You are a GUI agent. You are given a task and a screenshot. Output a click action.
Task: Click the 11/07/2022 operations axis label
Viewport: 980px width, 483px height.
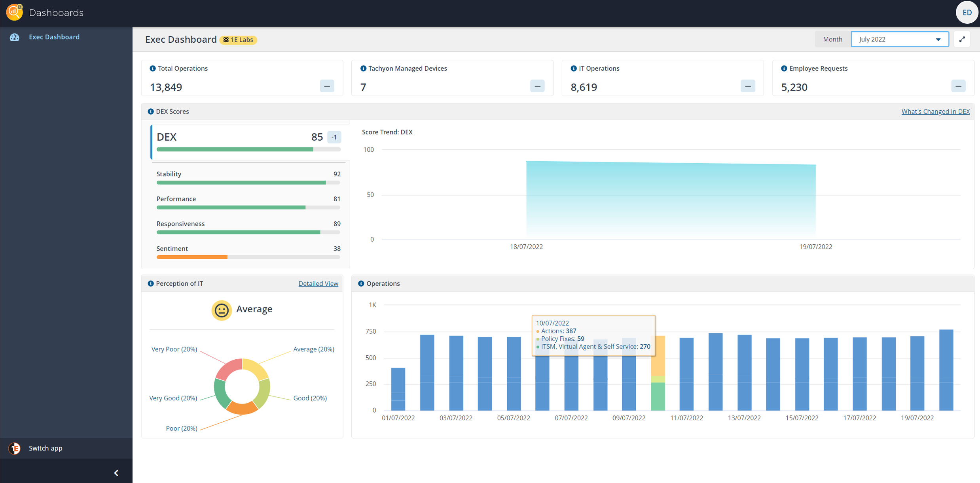click(x=686, y=418)
